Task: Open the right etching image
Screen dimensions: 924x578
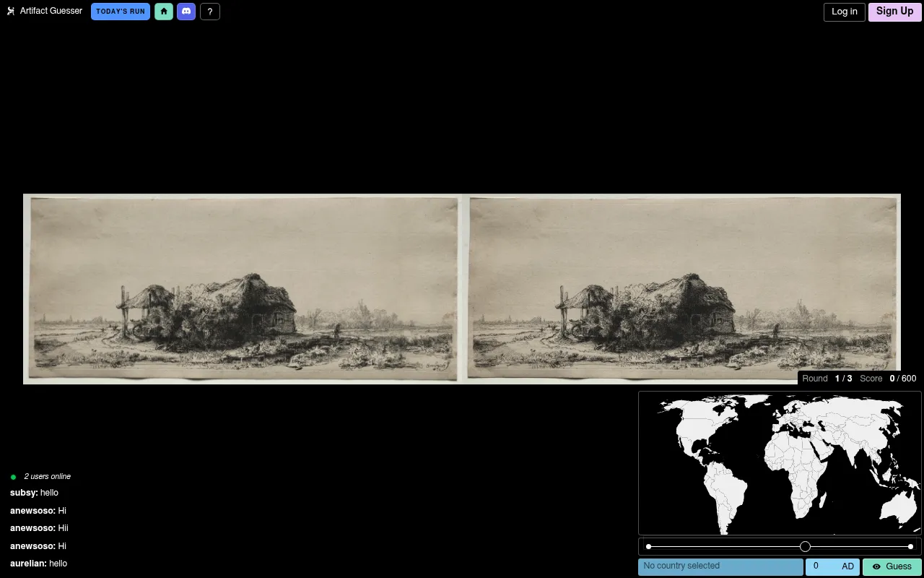Action: [x=683, y=288]
